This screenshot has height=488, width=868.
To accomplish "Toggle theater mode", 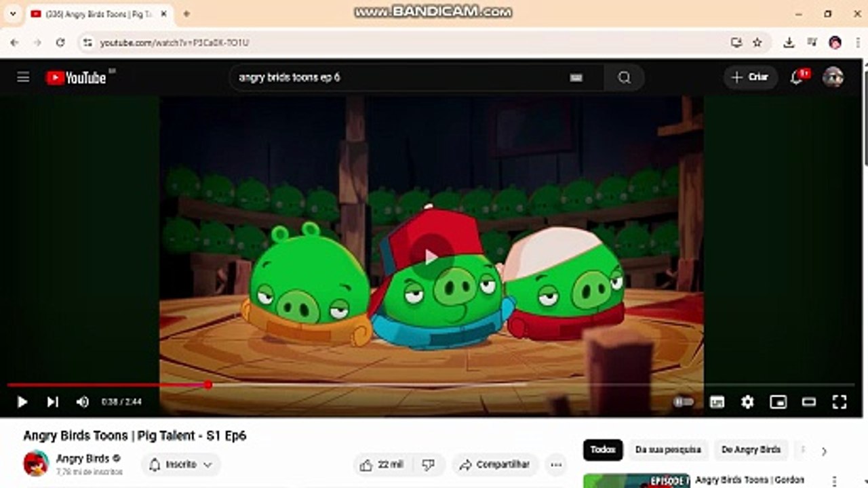I will [x=808, y=402].
